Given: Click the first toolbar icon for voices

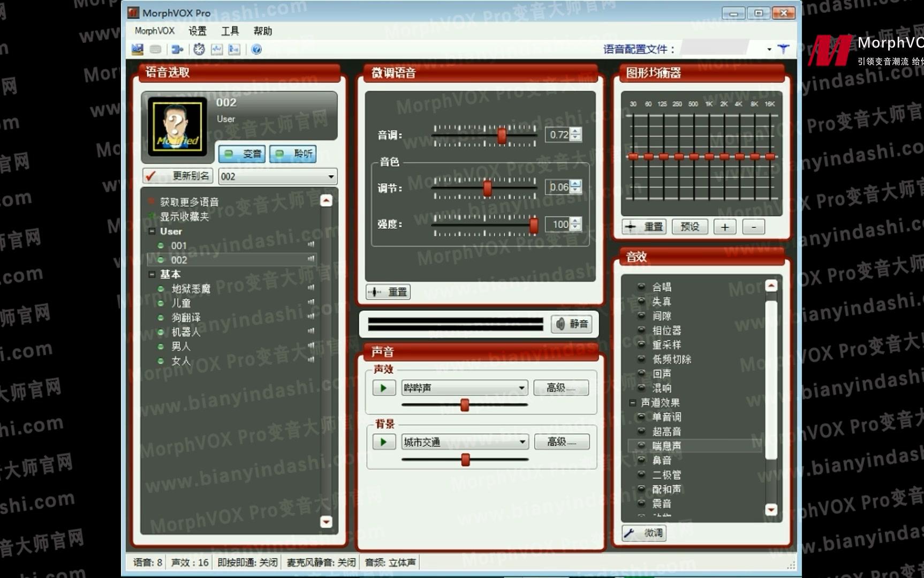Looking at the screenshot, I should pyautogui.click(x=138, y=49).
